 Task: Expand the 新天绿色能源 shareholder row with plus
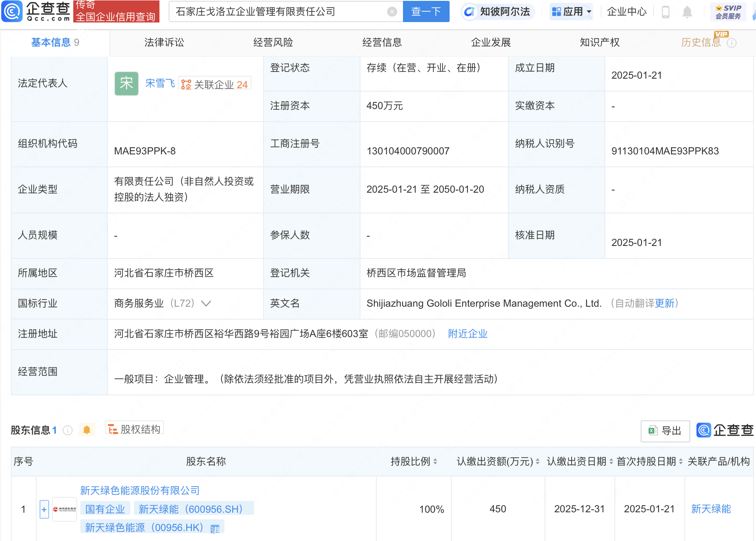[44, 509]
